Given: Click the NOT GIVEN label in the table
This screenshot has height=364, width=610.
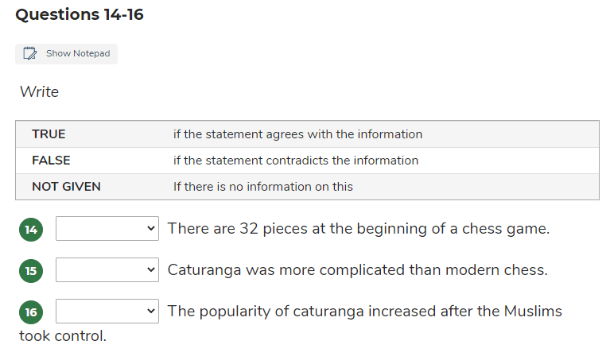Looking at the screenshot, I should pos(66,187).
